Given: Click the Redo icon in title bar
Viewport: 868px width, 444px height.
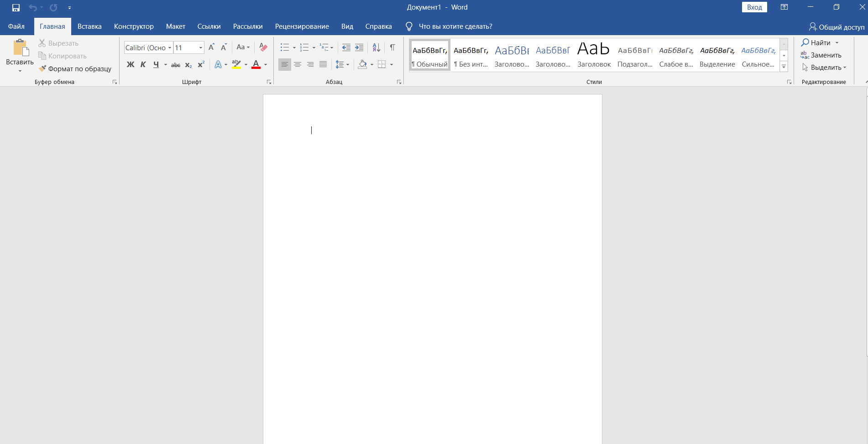Looking at the screenshot, I should pos(53,7).
